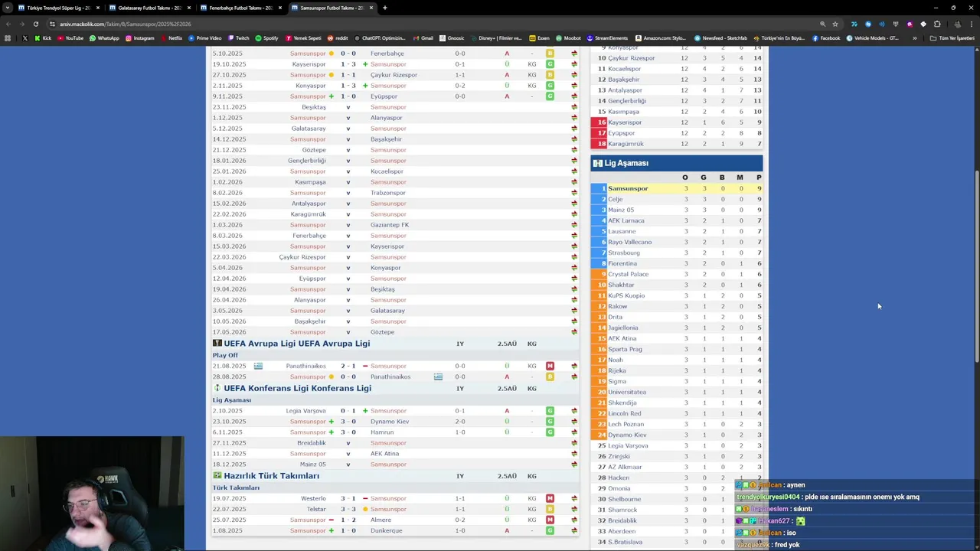Open the WhatsApp bookmark

coord(104,38)
